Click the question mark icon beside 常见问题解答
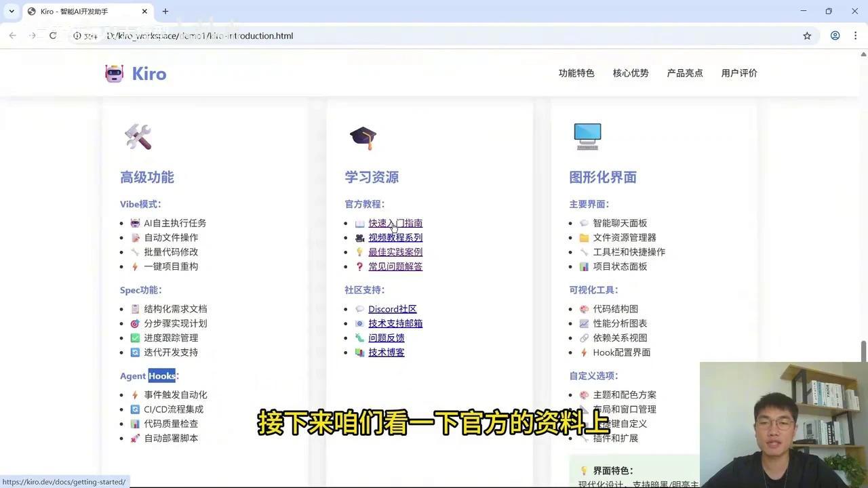Viewport: 868px width, 488px height. (x=359, y=266)
